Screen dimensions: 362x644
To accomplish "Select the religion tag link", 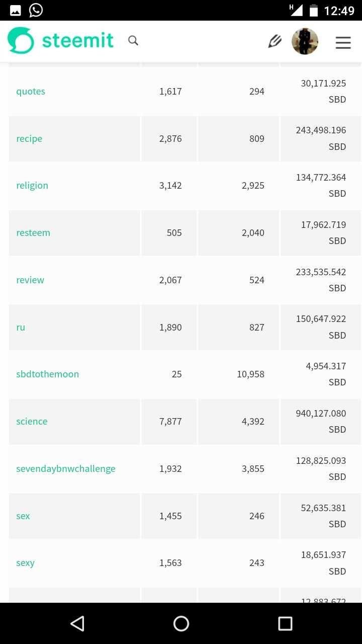I will pos(32,186).
